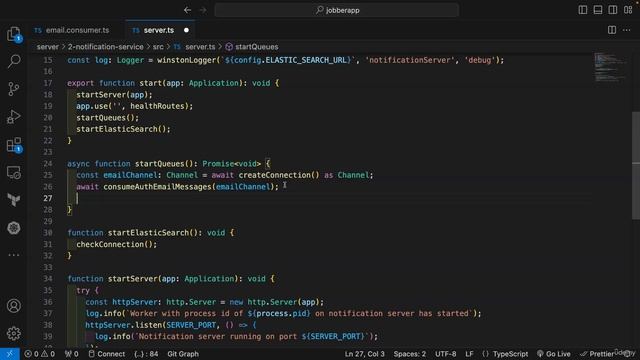Open the Accounts icon
This screenshot has height=360, width=640.
14,306
